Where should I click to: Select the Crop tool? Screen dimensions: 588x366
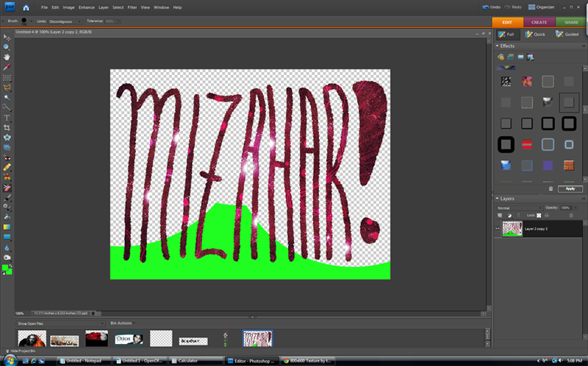point(7,128)
